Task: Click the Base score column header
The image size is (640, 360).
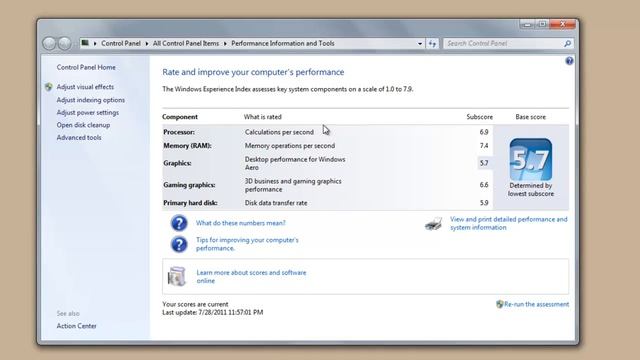Action: pyautogui.click(x=531, y=117)
